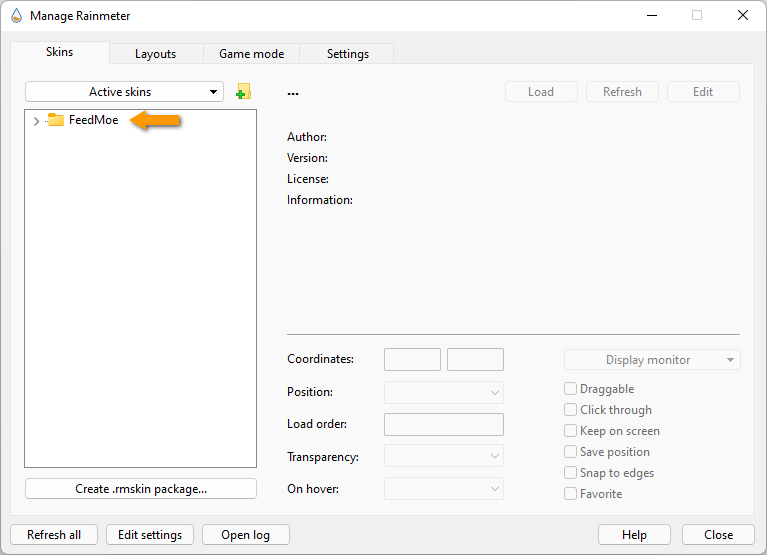This screenshot has width=767, height=555.
Task: Close the Manage Rainmeter window
Action: [743, 16]
